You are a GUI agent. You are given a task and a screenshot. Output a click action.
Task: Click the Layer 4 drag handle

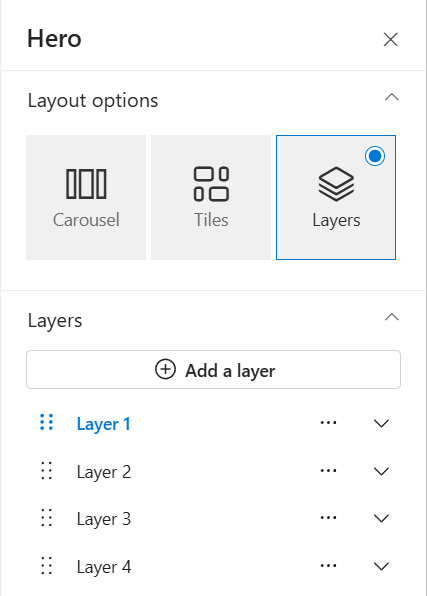coord(47,566)
